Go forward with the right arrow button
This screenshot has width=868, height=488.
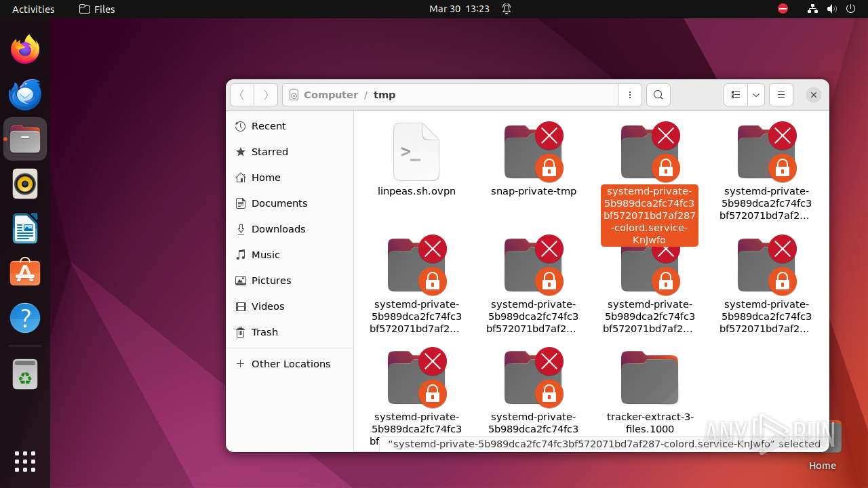(x=266, y=95)
